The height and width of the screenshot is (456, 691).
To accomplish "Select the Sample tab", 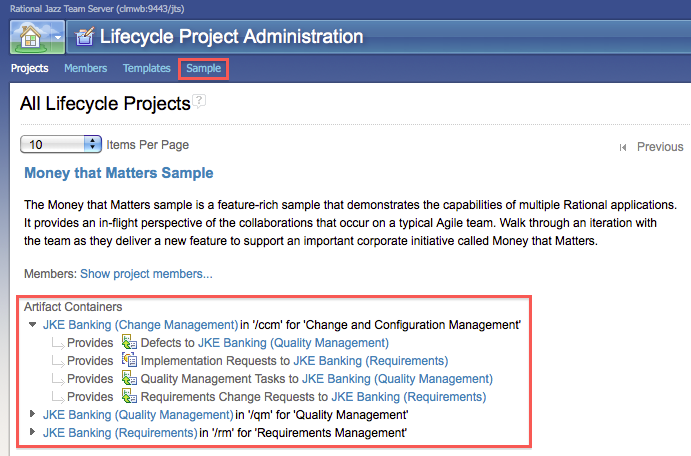I will 204,69.
